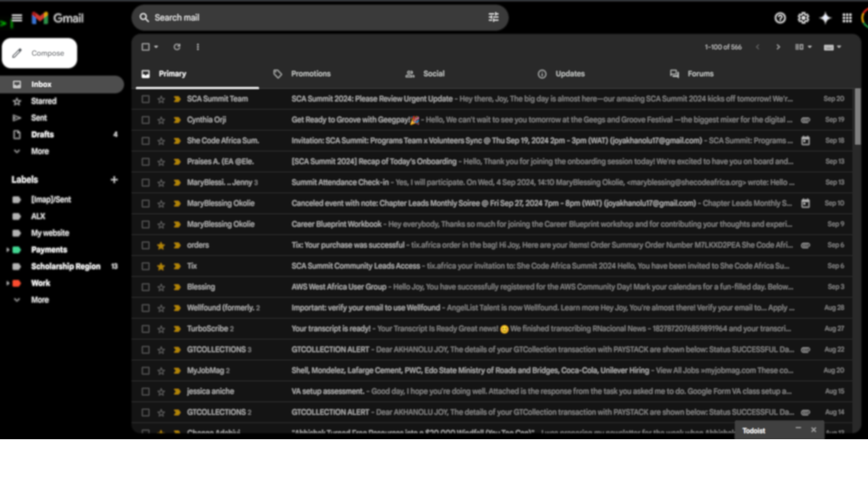The height and width of the screenshot is (488, 868).
Task: Open the Gemini sparkle icon
Action: pyautogui.click(x=825, y=18)
